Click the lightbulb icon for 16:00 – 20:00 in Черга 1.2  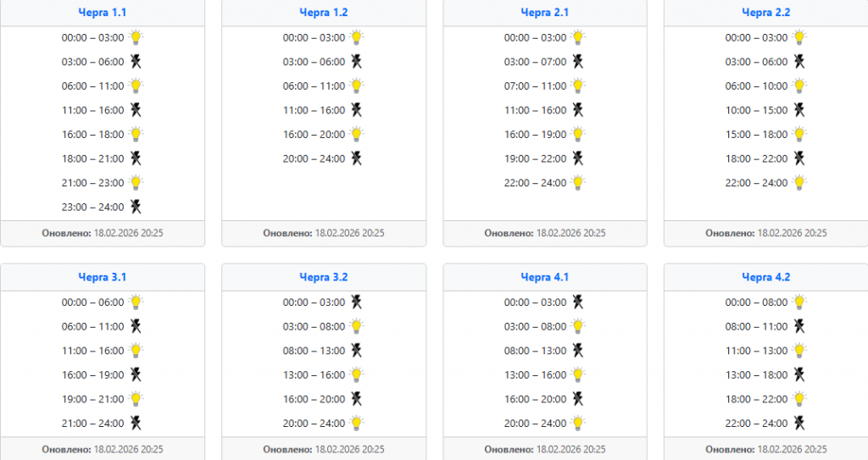pos(357,134)
